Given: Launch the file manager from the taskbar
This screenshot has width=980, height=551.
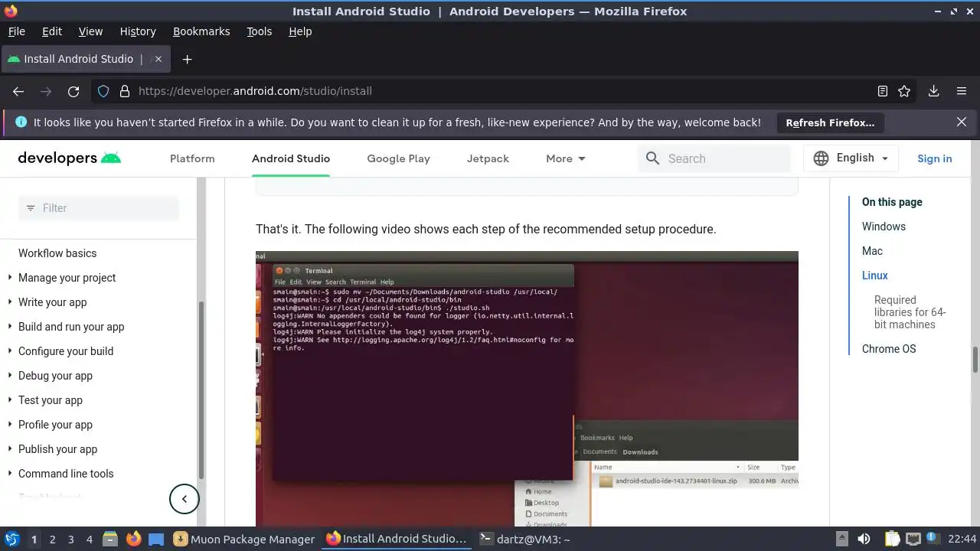Looking at the screenshot, I should coord(109,539).
